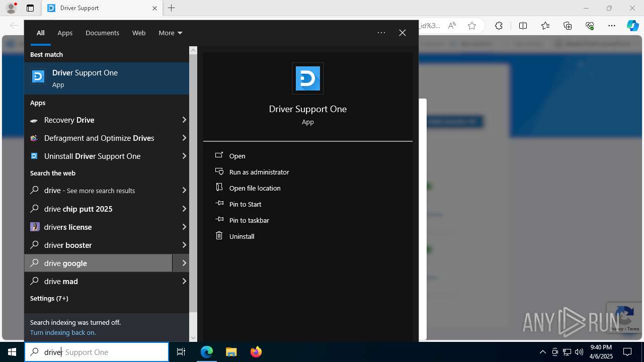
Task: Open Edge tab actions menu icon
Action: (30, 8)
